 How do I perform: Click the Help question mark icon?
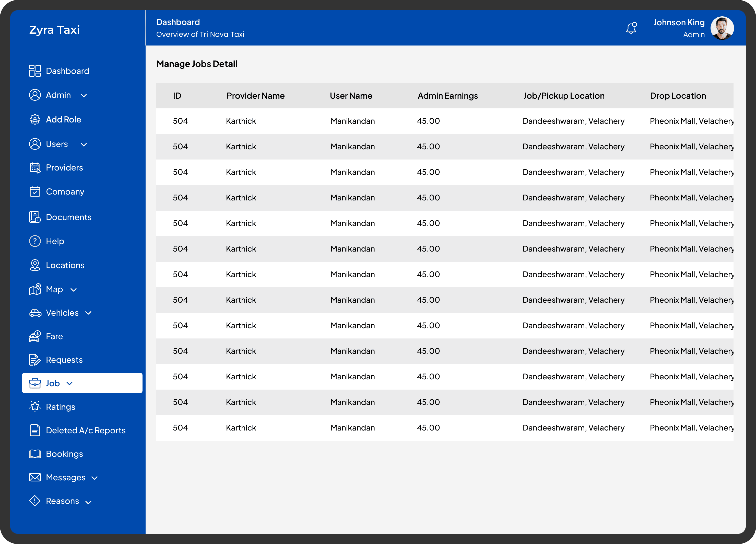pos(35,241)
